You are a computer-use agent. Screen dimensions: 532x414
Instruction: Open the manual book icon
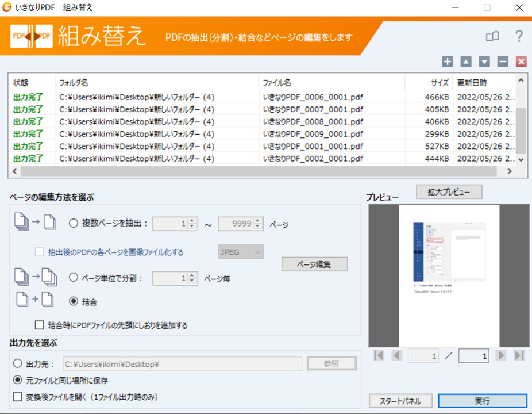(x=492, y=36)
